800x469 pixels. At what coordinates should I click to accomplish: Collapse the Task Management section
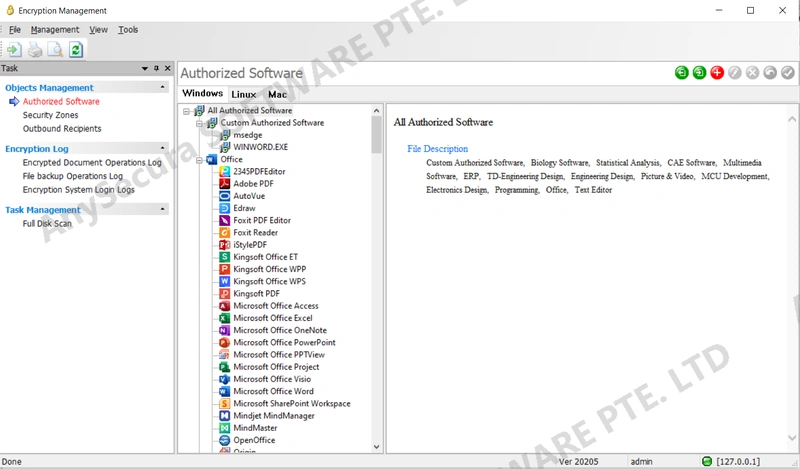click(x=163, y=209)
